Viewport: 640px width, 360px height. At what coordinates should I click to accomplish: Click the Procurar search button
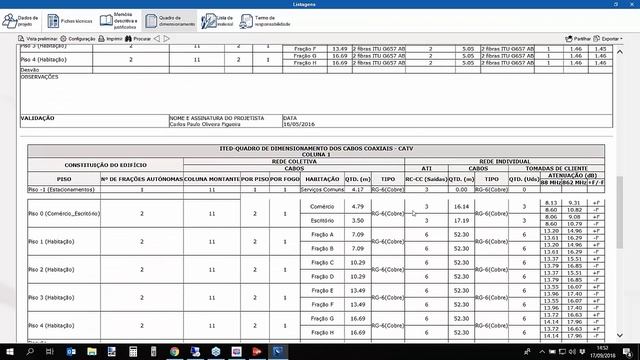pyautogui.click(x=138, y=39)
